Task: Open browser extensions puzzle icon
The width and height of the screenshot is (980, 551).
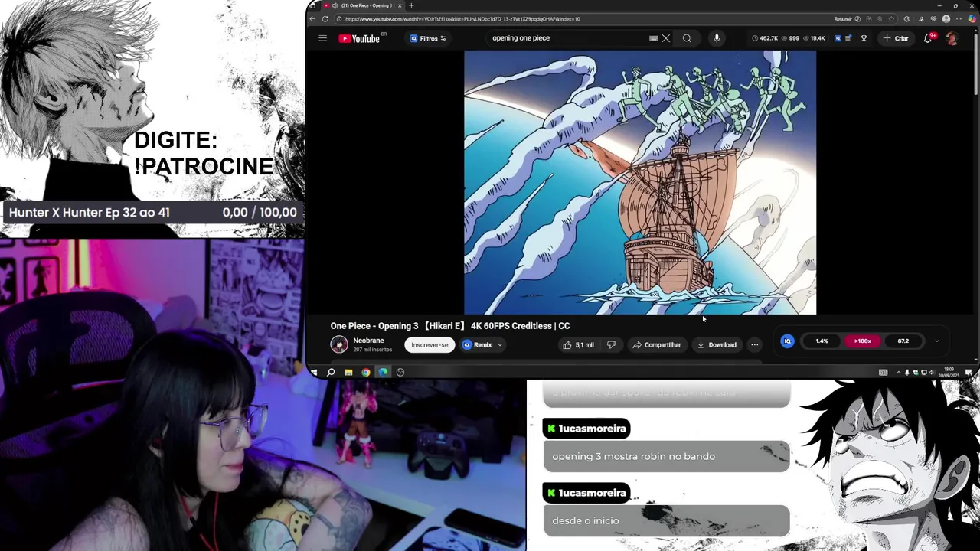Action: point(906,19)
